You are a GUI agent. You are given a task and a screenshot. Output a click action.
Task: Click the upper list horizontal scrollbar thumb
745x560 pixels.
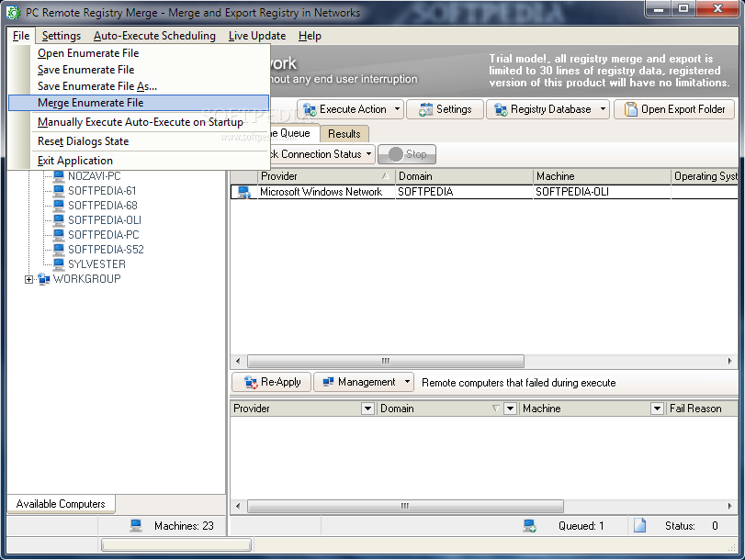coord(386,361)
